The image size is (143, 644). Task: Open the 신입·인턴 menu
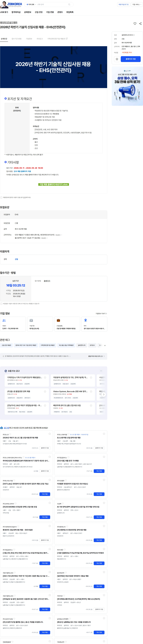pyautogui.click(x=39, y=12)
